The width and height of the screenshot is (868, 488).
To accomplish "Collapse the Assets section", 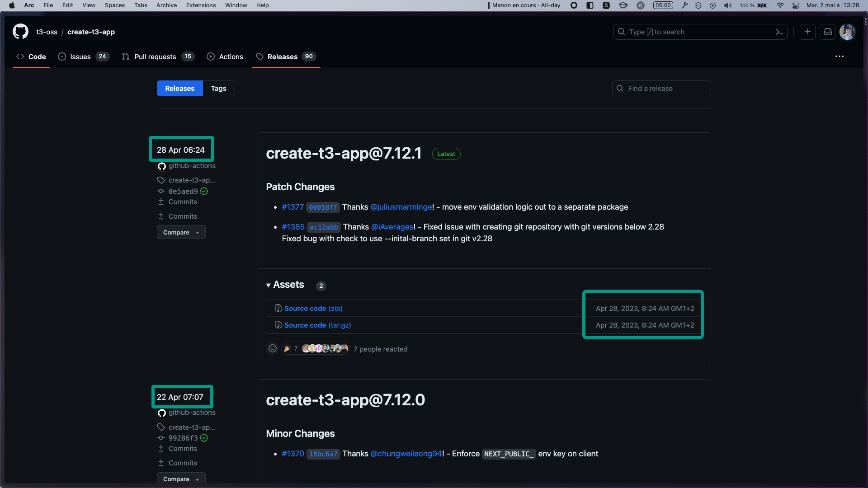I will click(268, 285).
